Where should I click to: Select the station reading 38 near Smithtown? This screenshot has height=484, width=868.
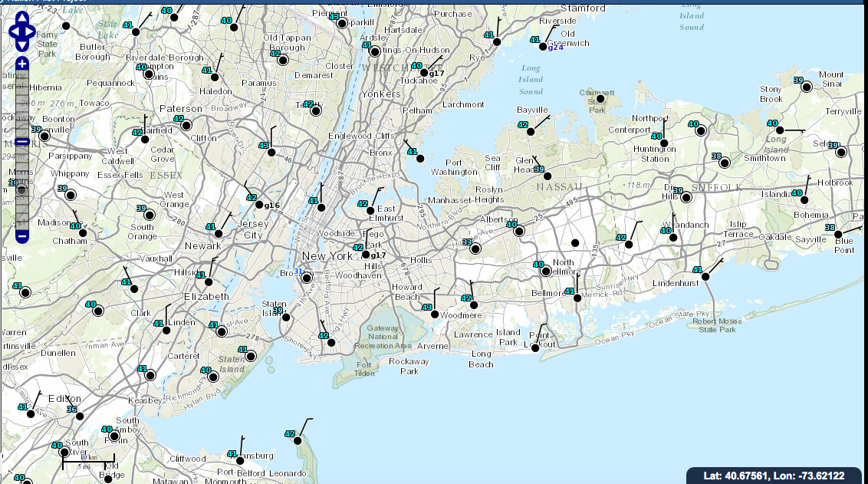point(724,163)
